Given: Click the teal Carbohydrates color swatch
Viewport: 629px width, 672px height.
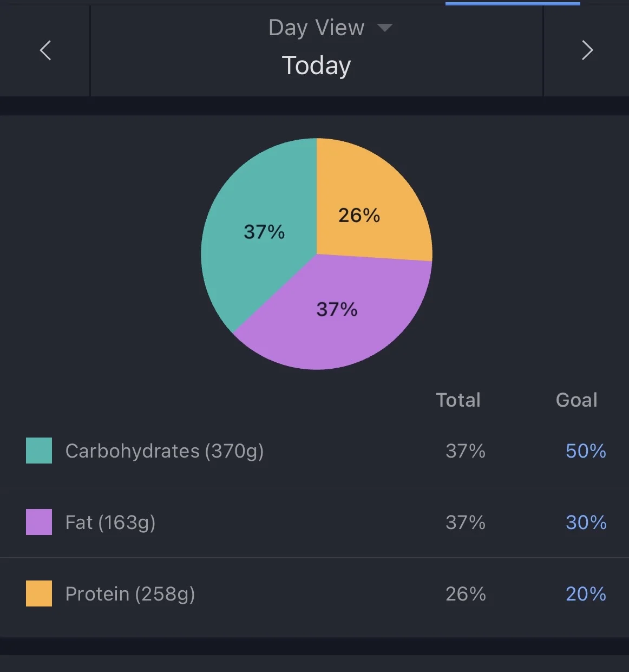Looking at the screenshot, I should pyautogui.click(x=39, y=451).
